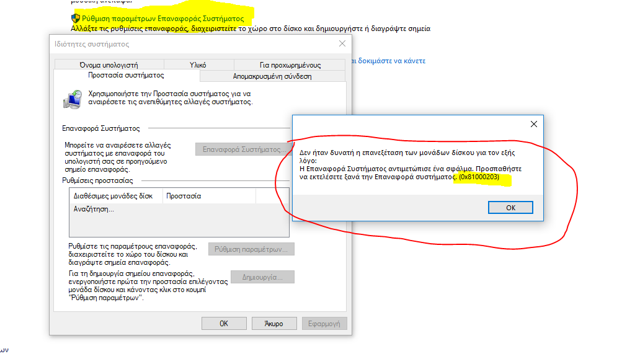Click the Επαναφορά Συστήματος section label
This screenshot has width=622, height=364.
100,128
